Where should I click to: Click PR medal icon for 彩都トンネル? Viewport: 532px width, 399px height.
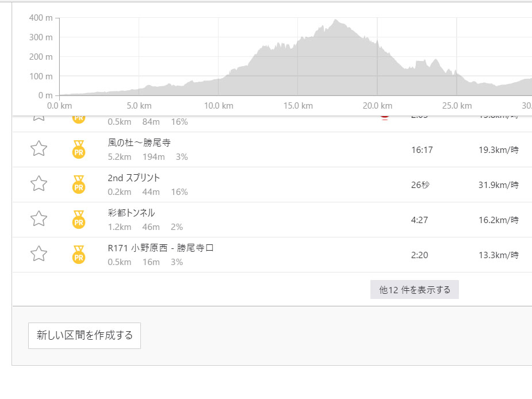(79, 220)
